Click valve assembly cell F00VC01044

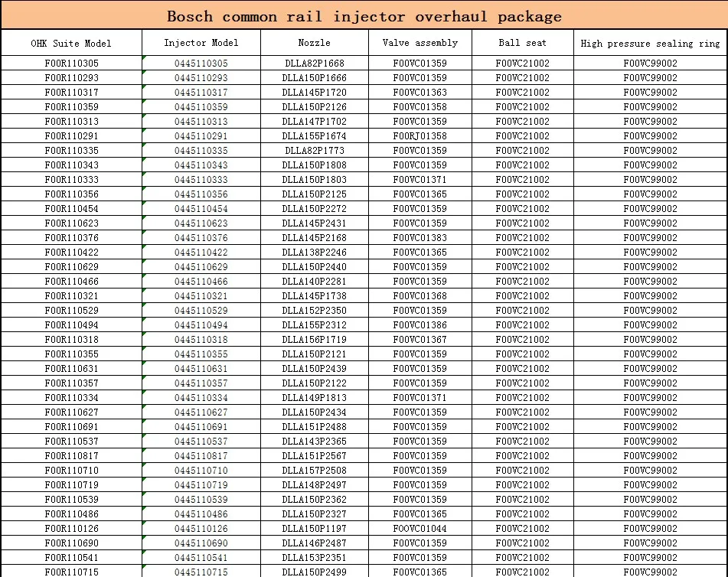coord(420,528)
